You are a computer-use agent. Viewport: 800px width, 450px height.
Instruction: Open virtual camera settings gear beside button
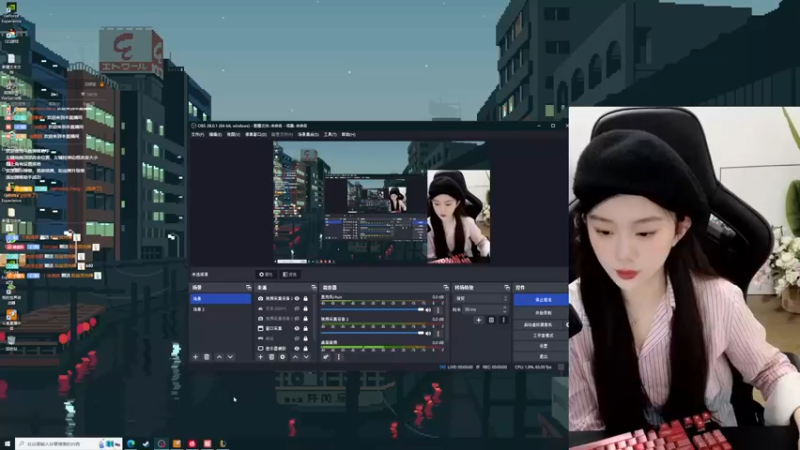tap(566, 324)
